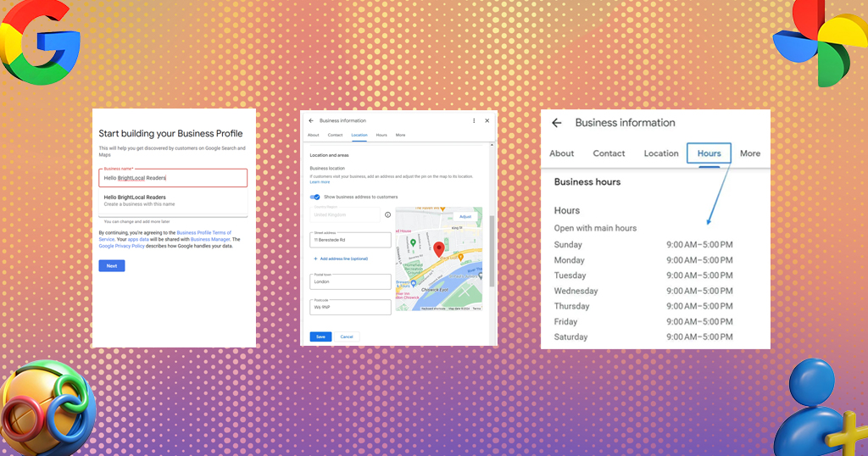Viewport: 868px width, 456px height.
Task: Click the Country/Region United Kingdom field
Action: click(345, 214)
